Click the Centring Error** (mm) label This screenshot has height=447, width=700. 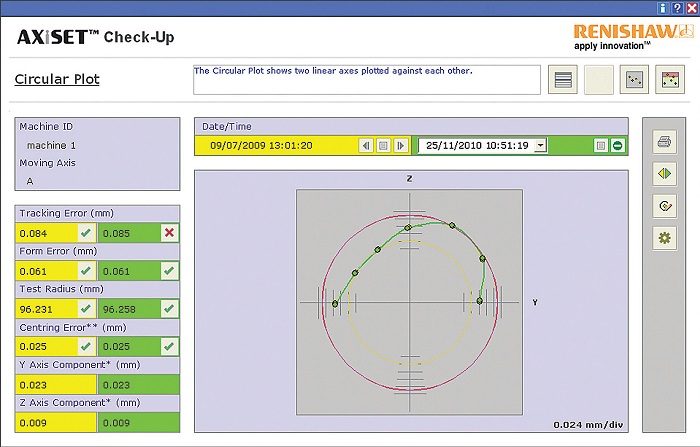coord(73,328)
